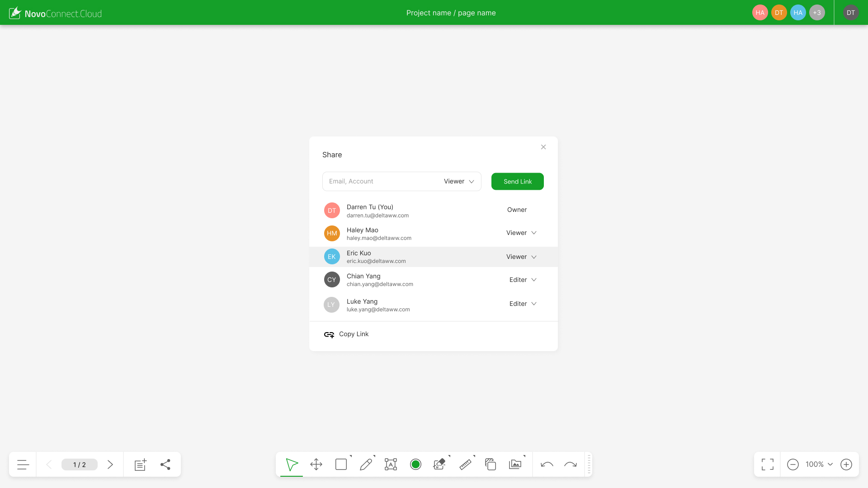Click the Send Link button
Viewport: 868px width, 488px height.
tap(517, 181)
